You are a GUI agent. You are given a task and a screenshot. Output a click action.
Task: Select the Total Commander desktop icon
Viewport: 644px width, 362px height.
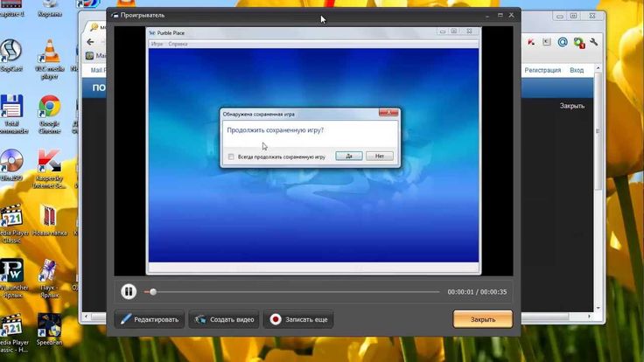[12, 115]
